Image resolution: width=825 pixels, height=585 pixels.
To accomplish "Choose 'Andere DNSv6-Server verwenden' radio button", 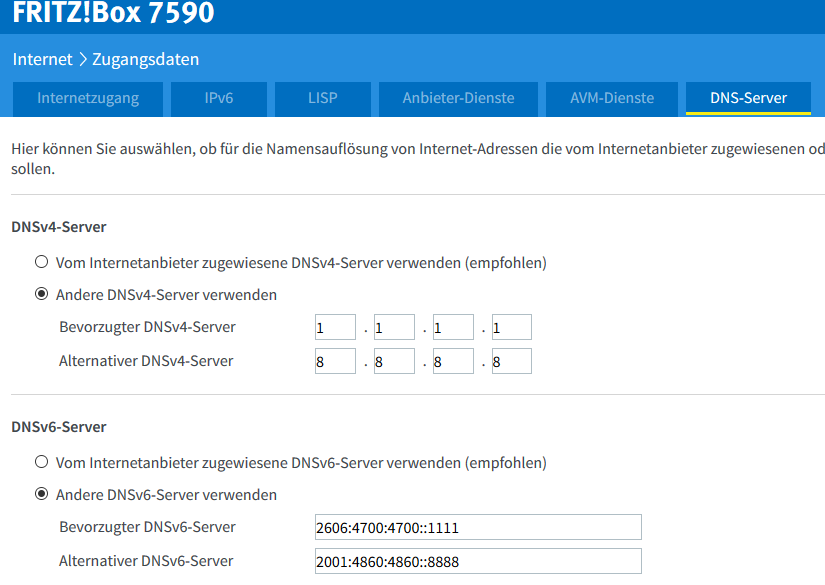I will (42, 494).
